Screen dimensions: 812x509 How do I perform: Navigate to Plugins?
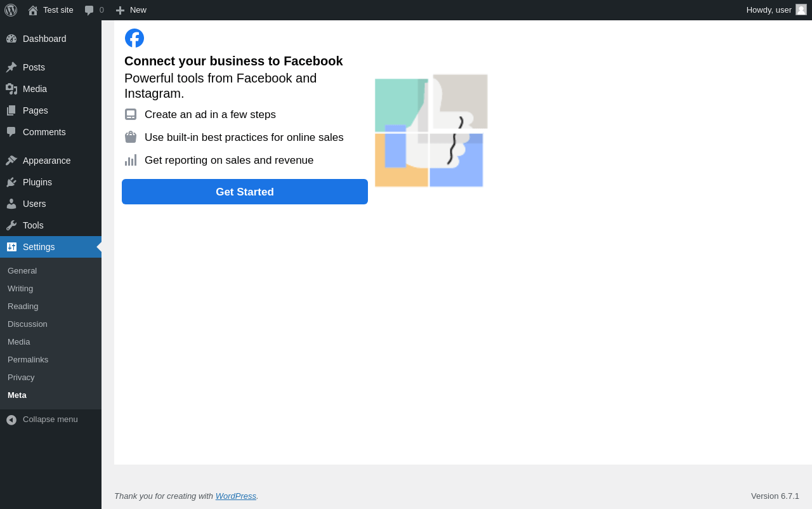[x=51, y=182]
